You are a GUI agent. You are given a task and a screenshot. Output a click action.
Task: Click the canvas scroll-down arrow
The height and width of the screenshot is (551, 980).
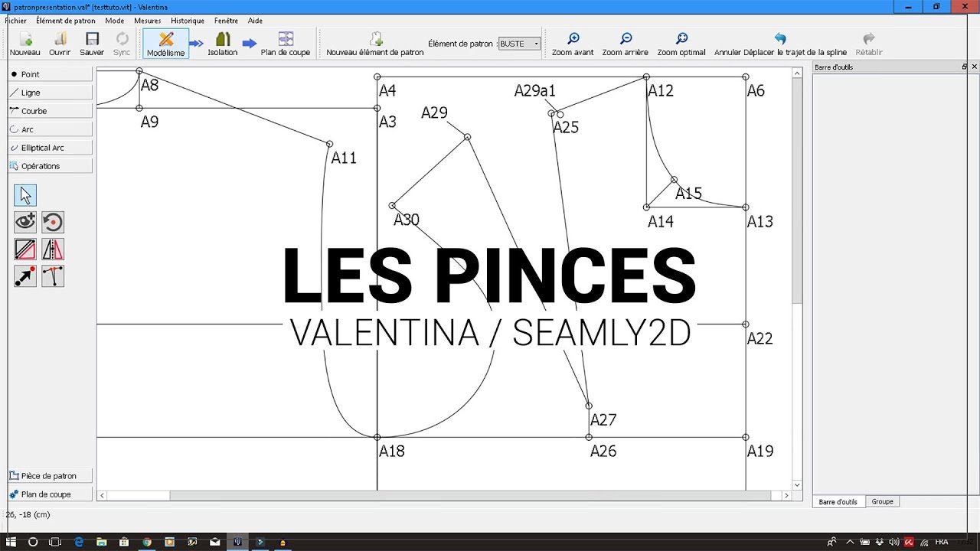tap(797, 485)
